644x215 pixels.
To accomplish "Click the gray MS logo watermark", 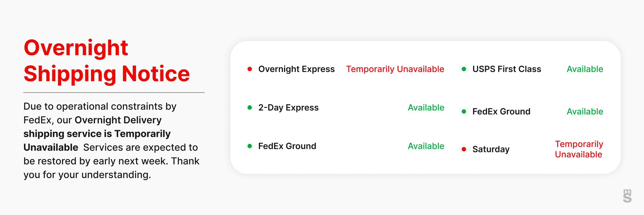I will (627, 196).
